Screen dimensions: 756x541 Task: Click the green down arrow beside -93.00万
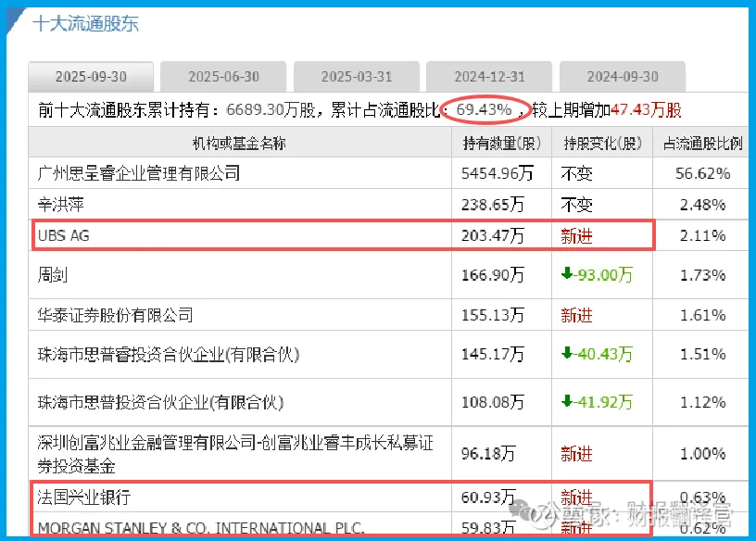point(567,274)
